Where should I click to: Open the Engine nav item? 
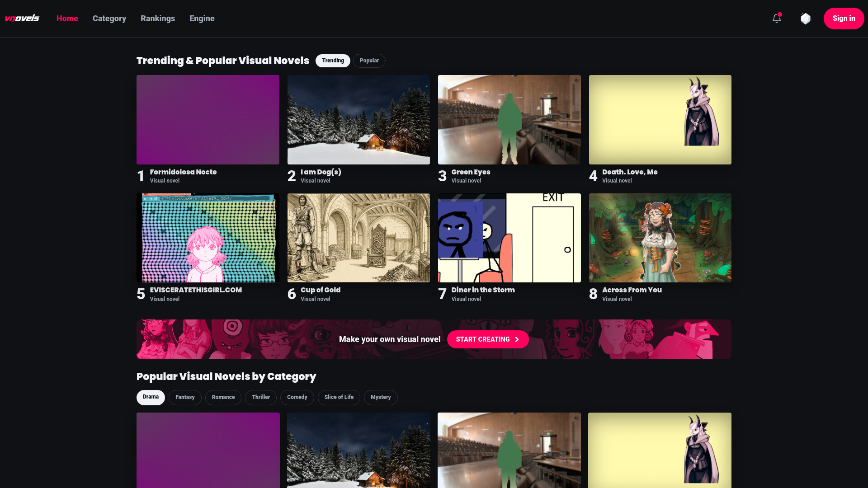coord(202,19)
